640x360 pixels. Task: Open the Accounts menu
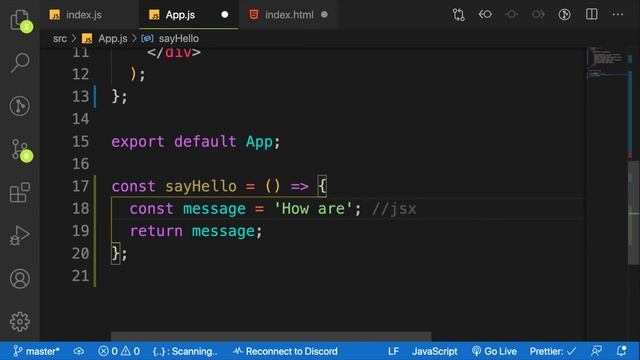pyautogui.click(x=20, y=279)
